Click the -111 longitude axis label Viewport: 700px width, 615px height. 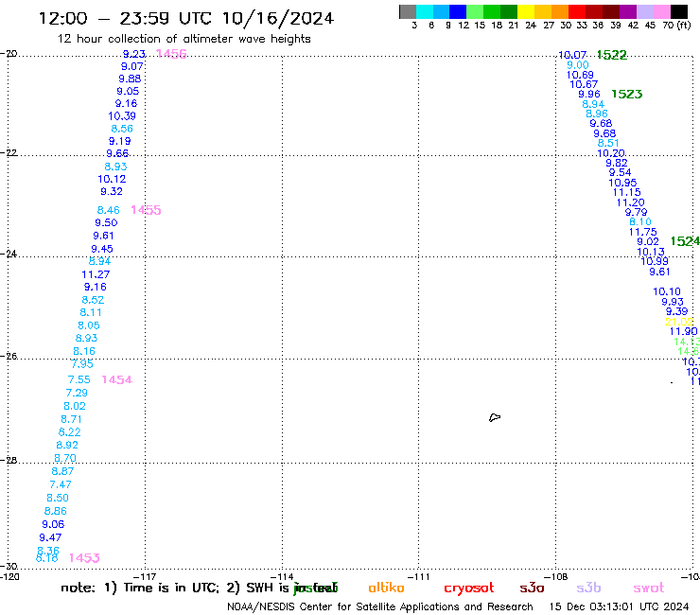pos(418,576)
